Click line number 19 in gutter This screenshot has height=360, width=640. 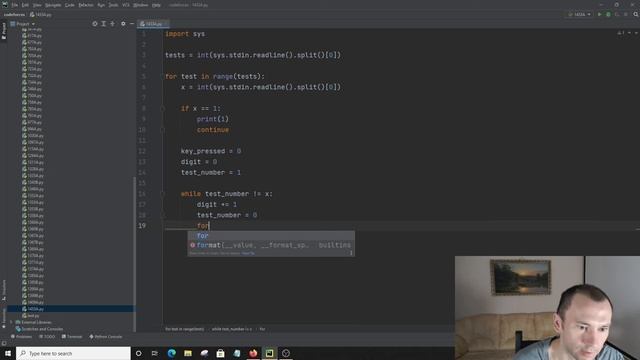click(x=142, y=226)
